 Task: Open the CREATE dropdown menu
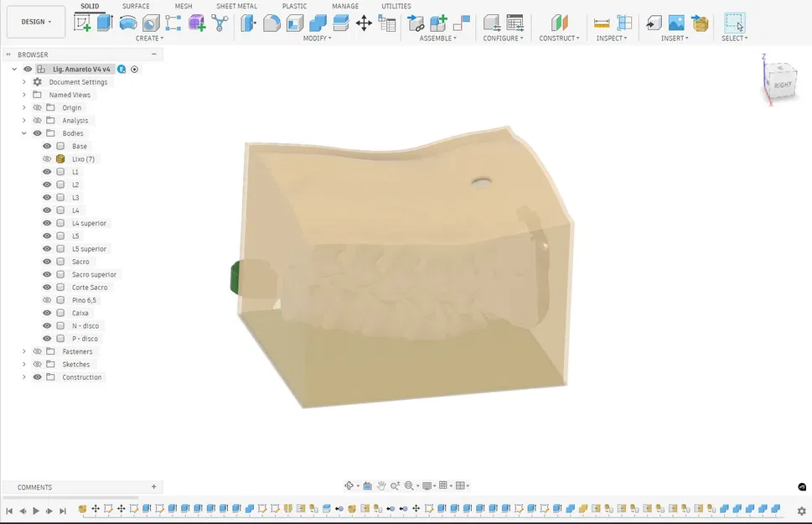tap(149, 38)
